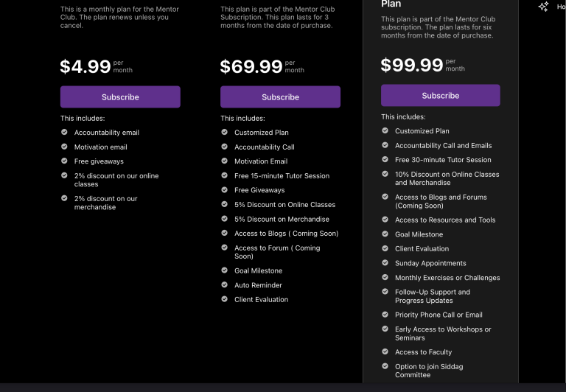
Task: Click the $99.99 price text
Action: (411, 66)
